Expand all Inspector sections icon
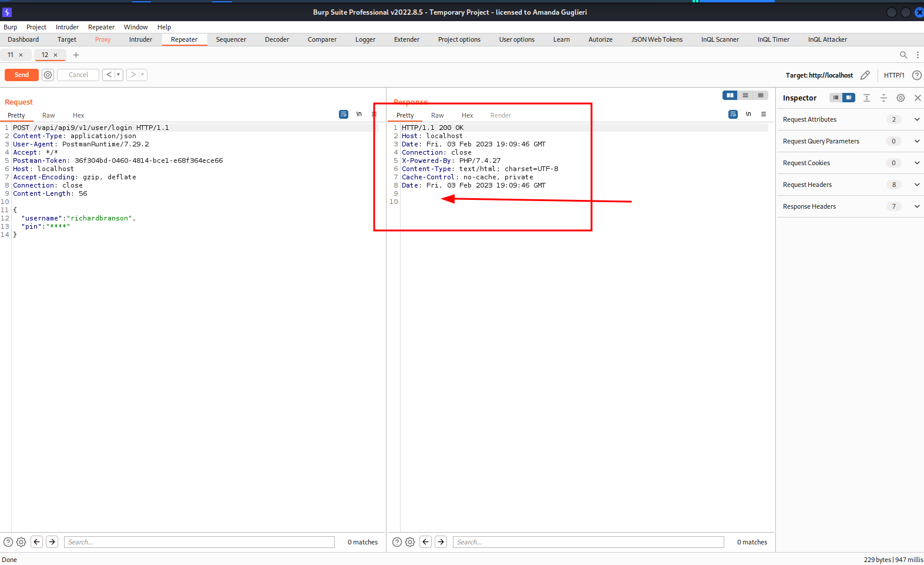The width and height of the screenshot is (924, 565). click(x=866, y=98)
